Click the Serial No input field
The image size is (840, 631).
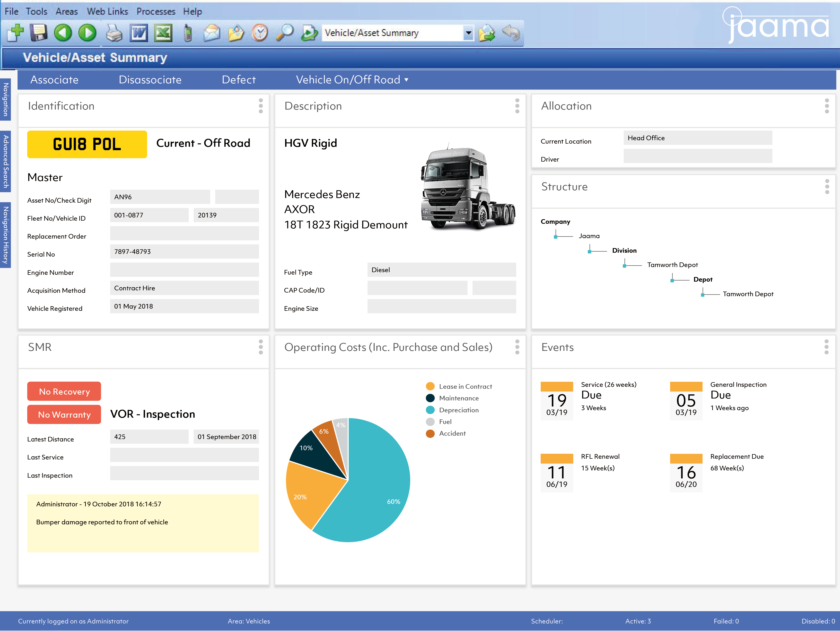184,251
